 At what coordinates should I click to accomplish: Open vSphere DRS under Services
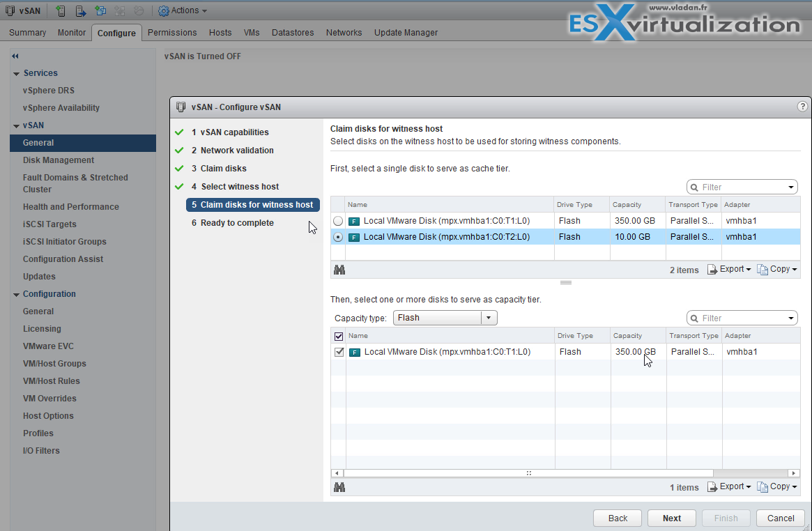coord(49,90)
